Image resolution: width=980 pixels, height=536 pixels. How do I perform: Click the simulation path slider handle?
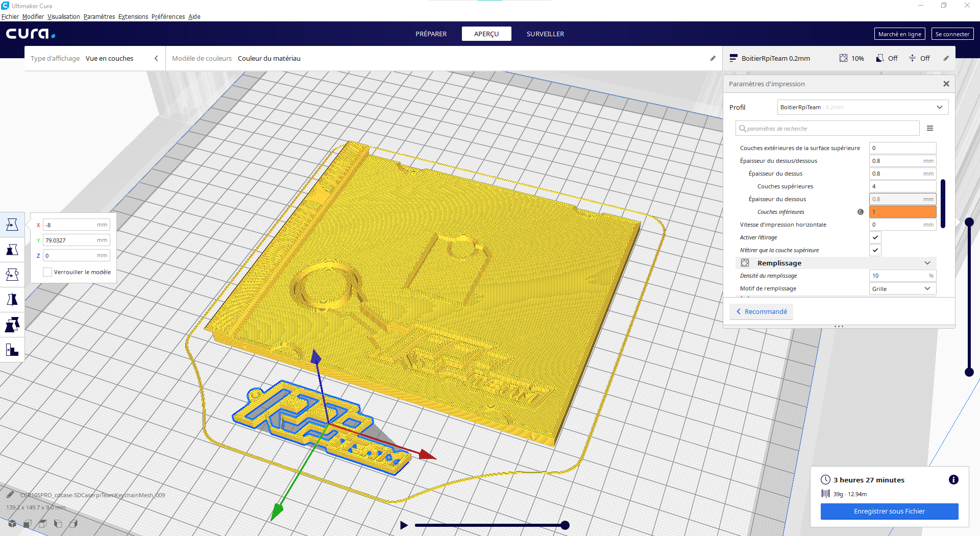(x=565, y=525)
